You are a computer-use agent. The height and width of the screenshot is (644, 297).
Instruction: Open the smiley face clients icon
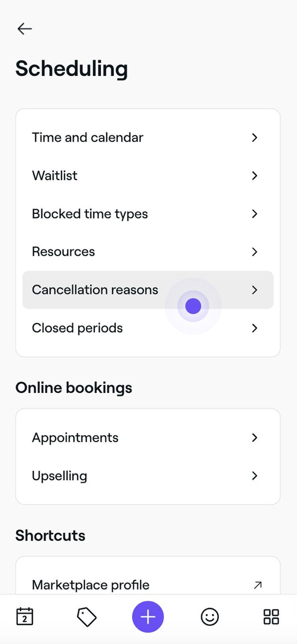pyautogui.click(x=209, y=617)
